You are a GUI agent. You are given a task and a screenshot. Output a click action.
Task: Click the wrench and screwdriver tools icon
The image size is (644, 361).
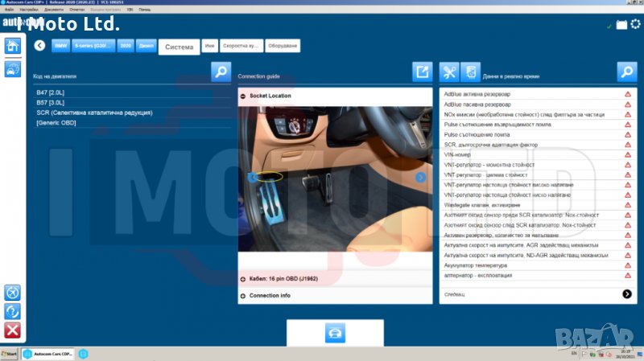(x=449, y=72)
